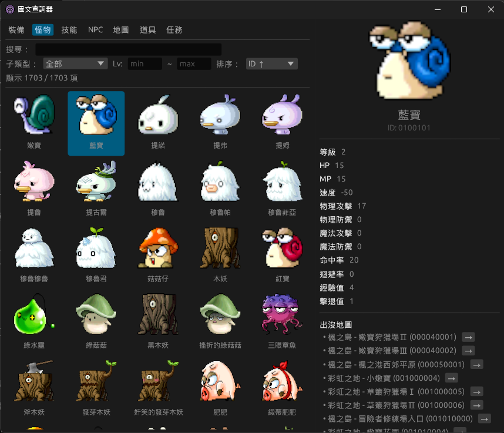Click the 出沒地圖 section heading

click(335, 325)
